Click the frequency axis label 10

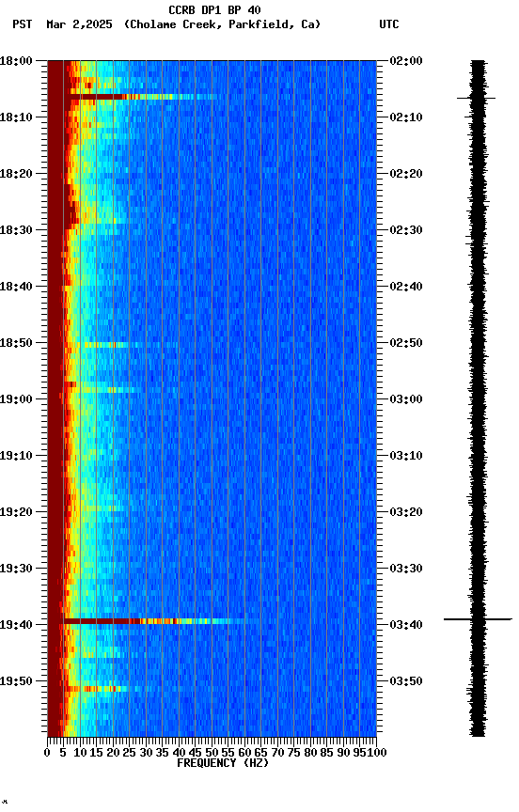[80, 753]
